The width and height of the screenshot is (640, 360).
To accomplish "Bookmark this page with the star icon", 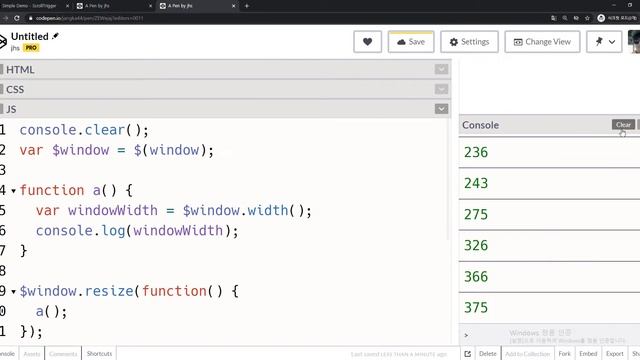I will 587,18.
